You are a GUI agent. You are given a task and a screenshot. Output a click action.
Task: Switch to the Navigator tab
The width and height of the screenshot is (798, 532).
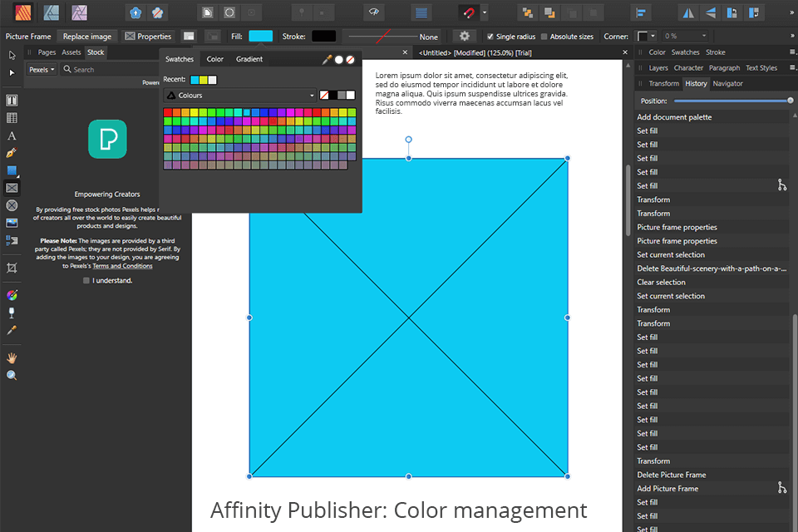click(728, 83)
